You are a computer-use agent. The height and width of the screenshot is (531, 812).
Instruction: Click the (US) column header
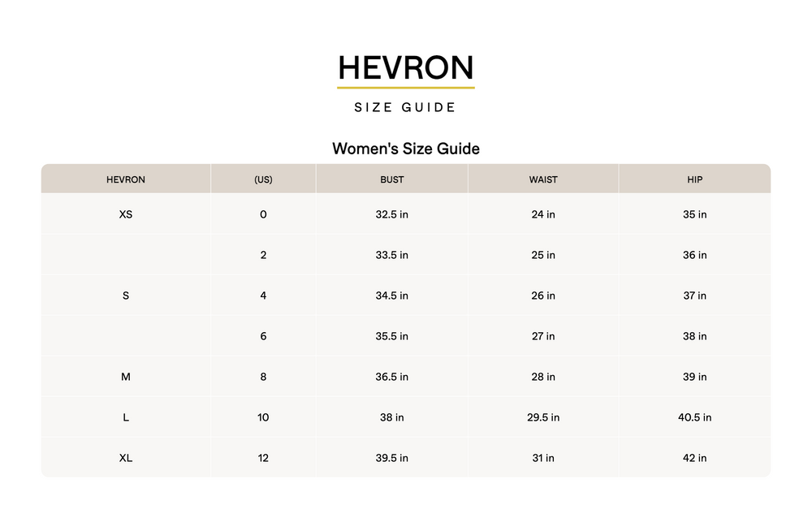263,179
